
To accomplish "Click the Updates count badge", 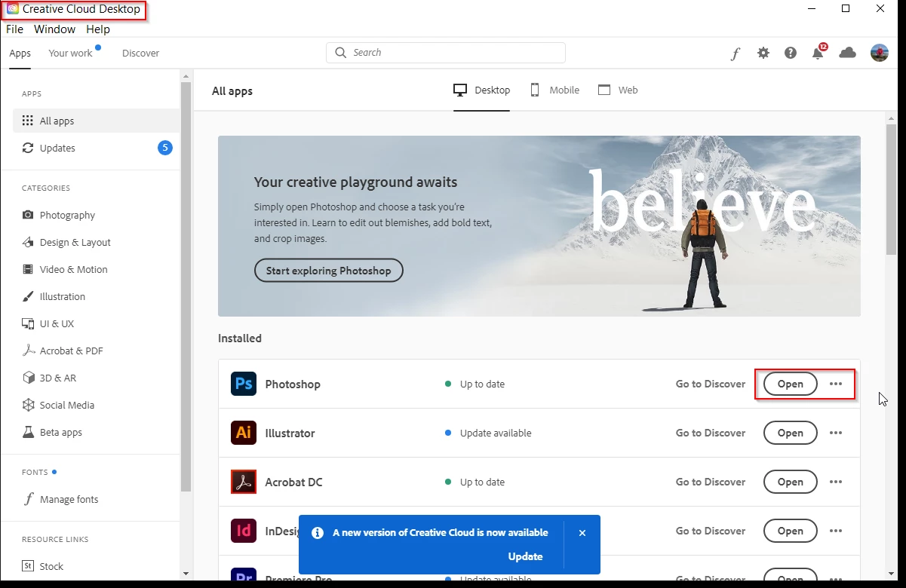I will pyautogui.click(x=165, y=148).
